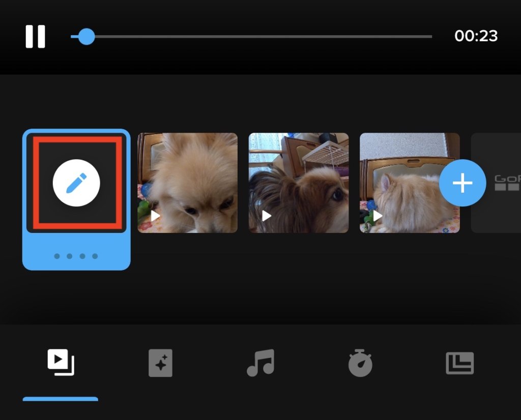Add a new clip with plus button
Viewport: 521px width, 420px height.
[x=462, y=183]
